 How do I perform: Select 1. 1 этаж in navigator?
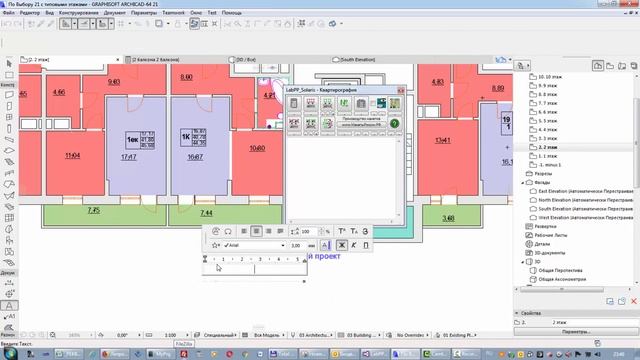click(x=547, y=156)
